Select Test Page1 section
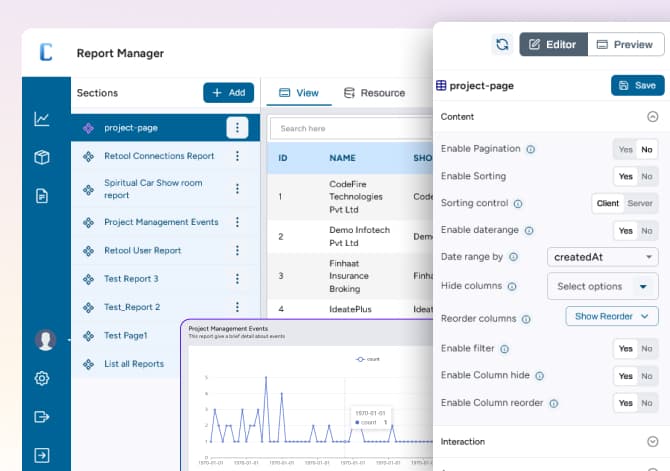The height and width of the screenshot is (471, 670). pyautogui.click(x=126, y=336)
